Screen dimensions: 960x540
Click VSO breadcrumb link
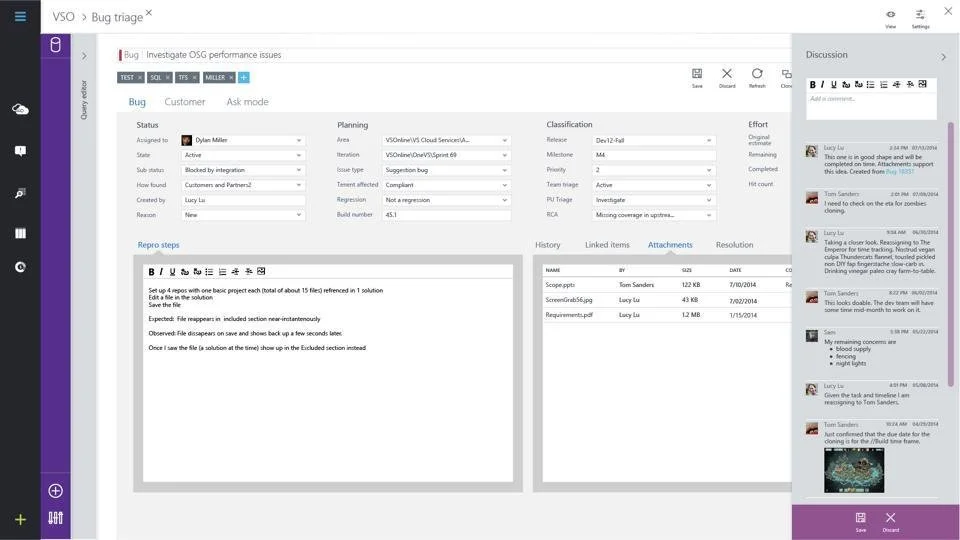coord(63,17)
